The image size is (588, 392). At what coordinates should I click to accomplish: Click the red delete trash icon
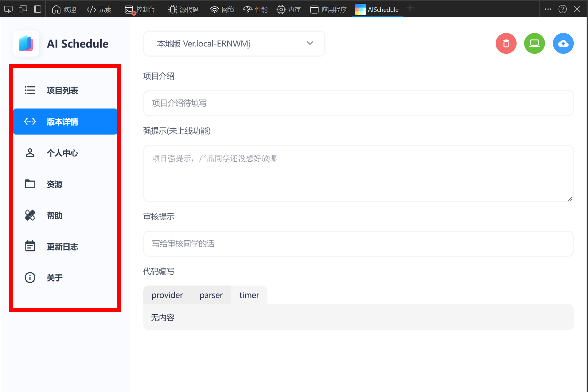506,44
